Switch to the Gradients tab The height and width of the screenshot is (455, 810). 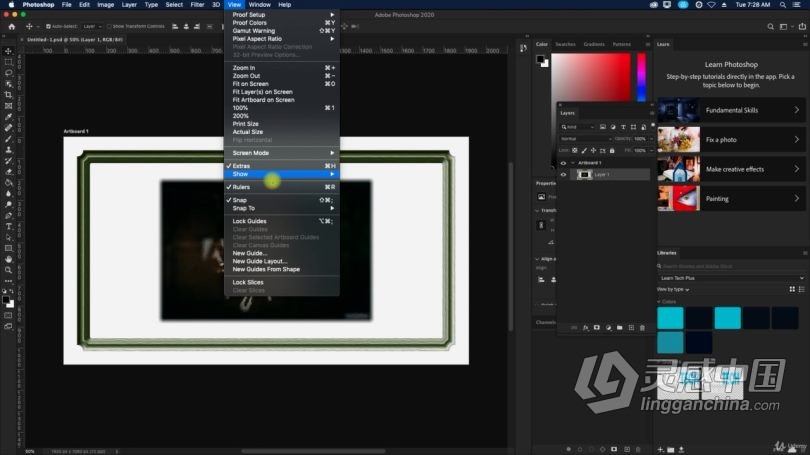point(594,44)
